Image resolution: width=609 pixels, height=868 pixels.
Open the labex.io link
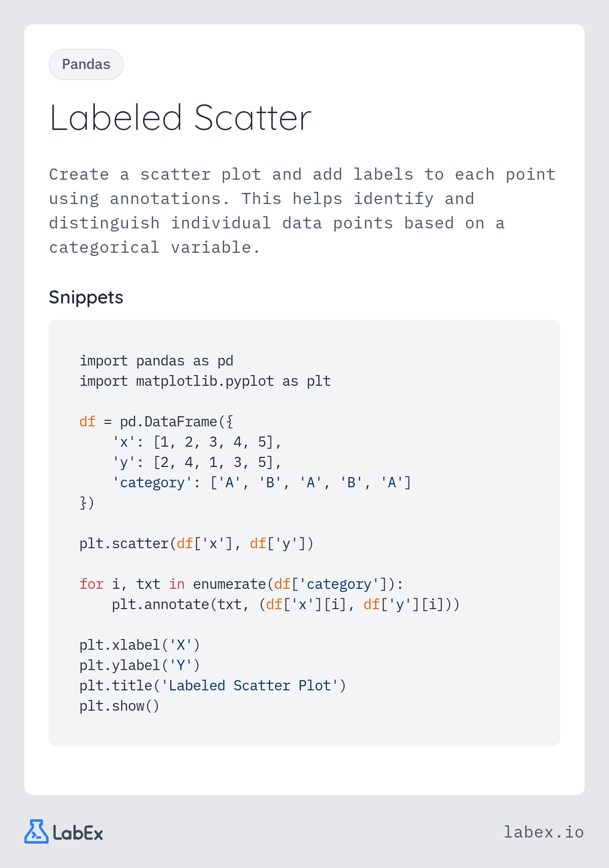[x=544, y=832]
